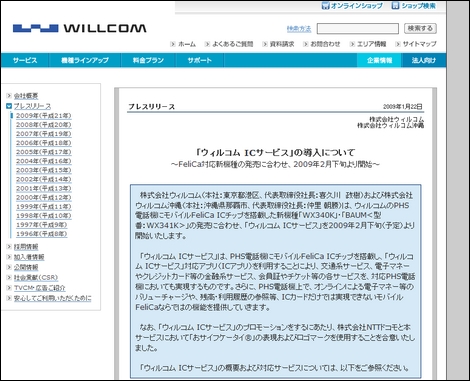470x381 pixels.
Task: Open 資料請求 link
Action: (x=282, y=44)
